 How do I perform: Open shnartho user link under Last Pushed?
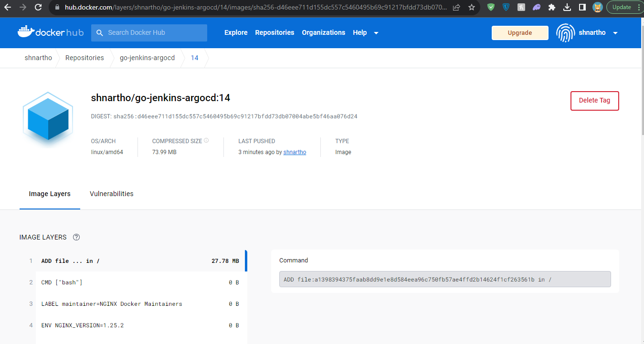point(295,152)
